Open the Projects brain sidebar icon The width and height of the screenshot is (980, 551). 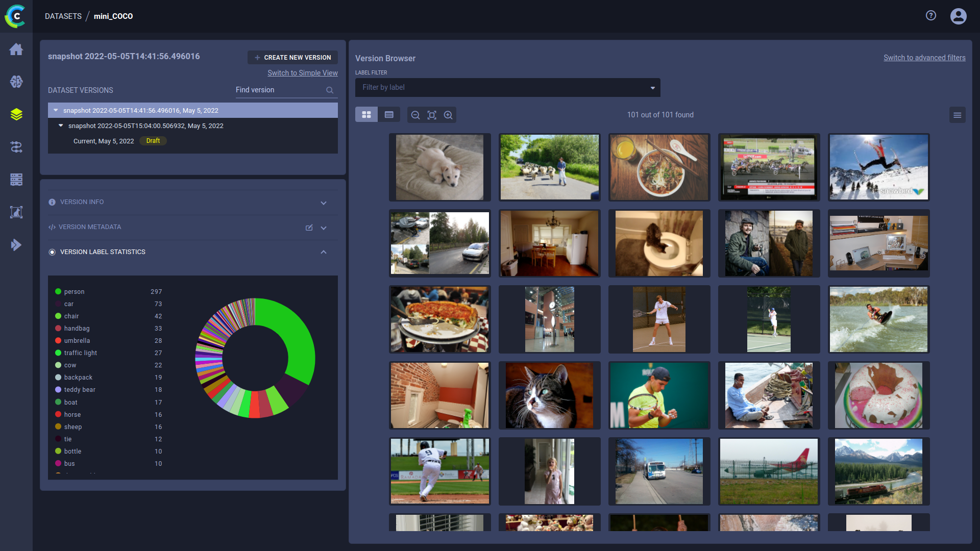click(16, 82)
